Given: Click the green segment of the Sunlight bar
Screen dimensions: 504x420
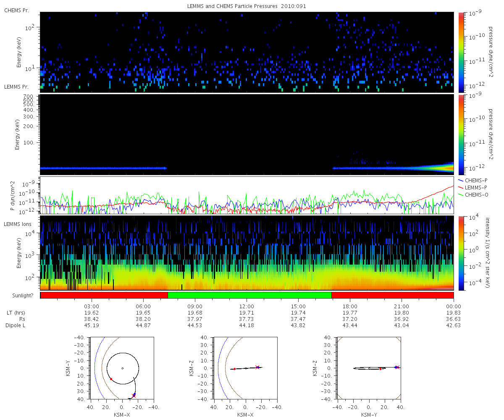Looking at the screenshot, I should (x=249, y=295).
